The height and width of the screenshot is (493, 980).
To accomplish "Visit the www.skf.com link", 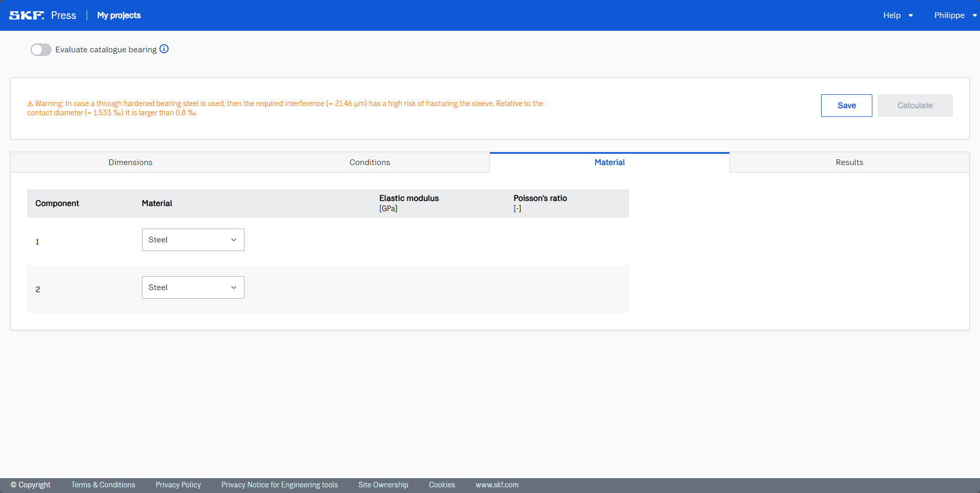I will (497, 485).
